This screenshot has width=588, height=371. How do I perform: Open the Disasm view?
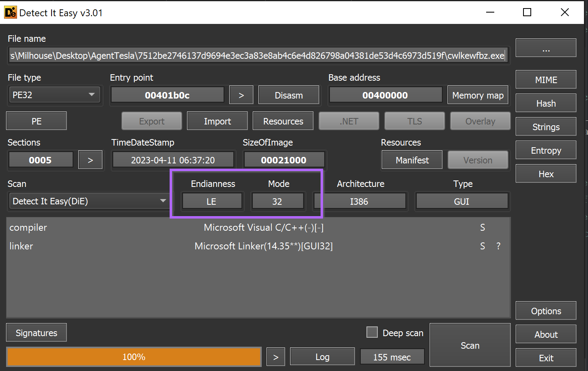[x=289, y=95]
